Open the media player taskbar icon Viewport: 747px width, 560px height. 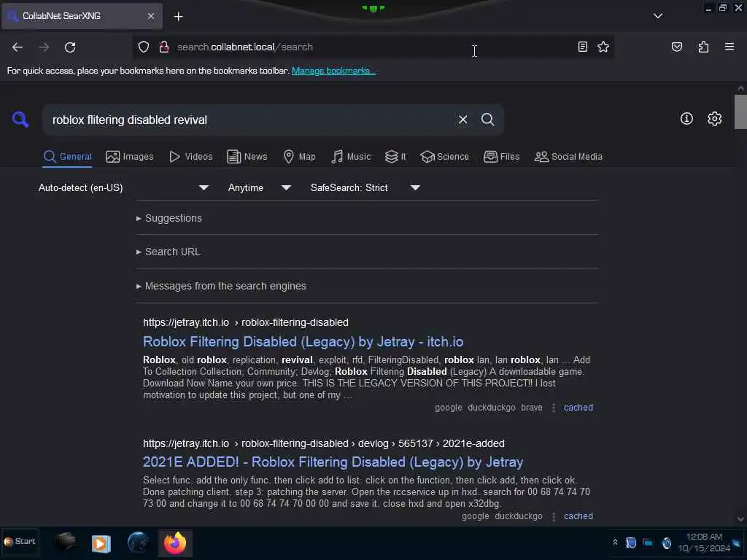[x=101, y=543]
